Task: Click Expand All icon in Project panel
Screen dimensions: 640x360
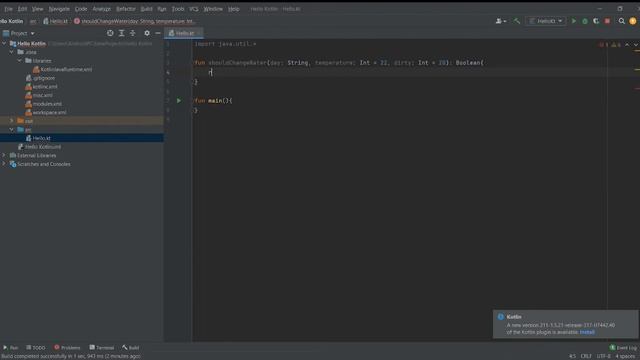Action: (x=121, y=33)
